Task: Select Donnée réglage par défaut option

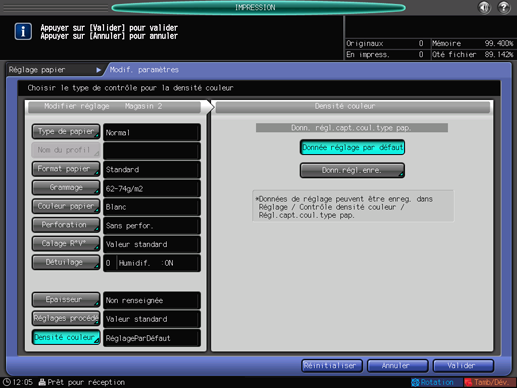Action: click(x=352, y=147)
